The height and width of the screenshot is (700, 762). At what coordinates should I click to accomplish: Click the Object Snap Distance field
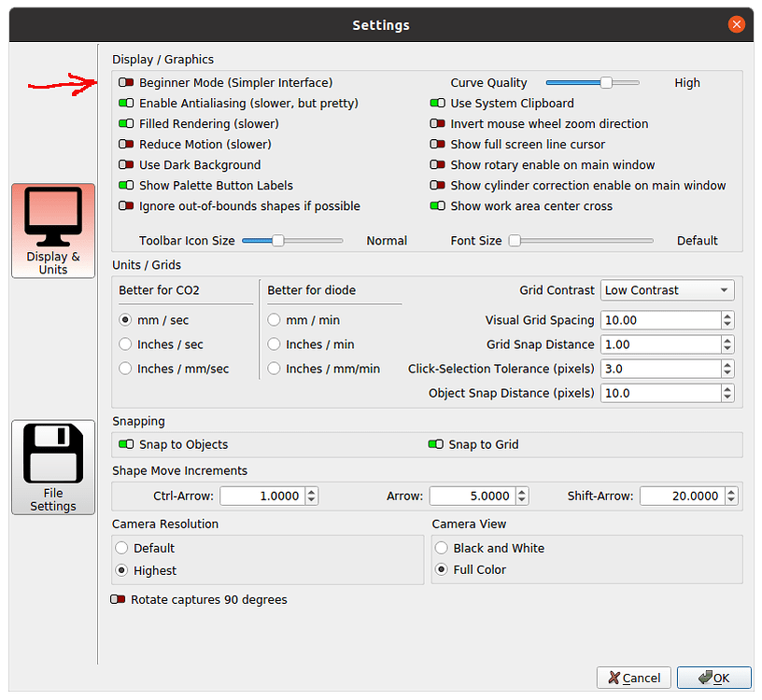[661, 393]
